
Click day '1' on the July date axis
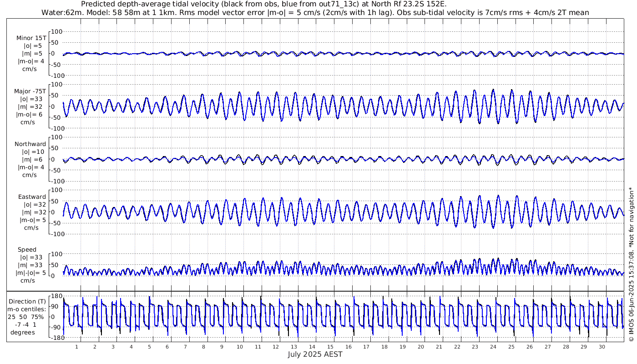coord(76,347)
